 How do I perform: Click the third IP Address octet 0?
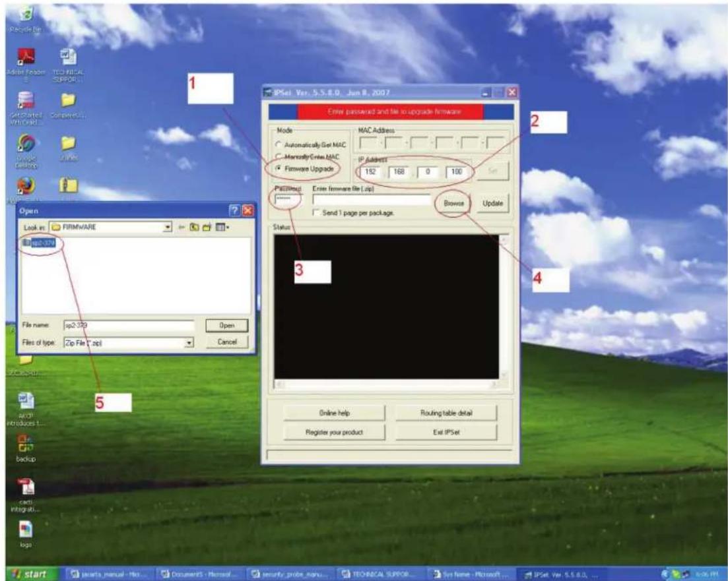[x=427, y=171]
